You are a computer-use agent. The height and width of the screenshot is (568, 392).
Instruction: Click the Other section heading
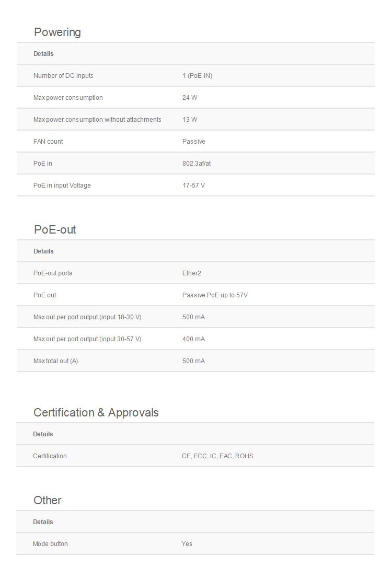[48, 501]
